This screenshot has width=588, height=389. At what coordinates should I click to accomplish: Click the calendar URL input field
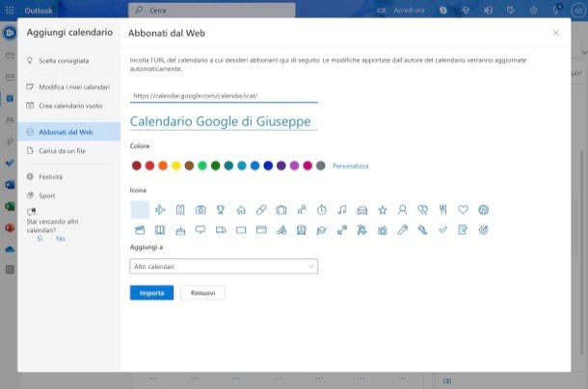click(x=224, y=96)
